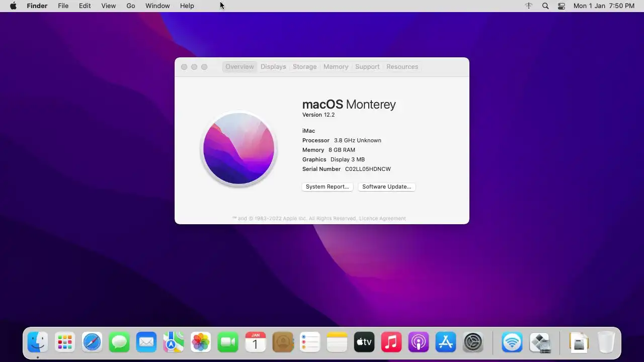Screen dimensions: 644x362
Task: Click the date and time clock
Action: [604, 6]
